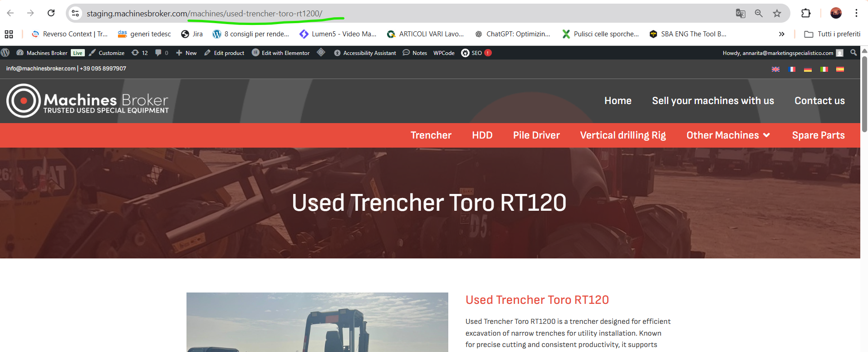Open the WordPress logo menu in admin bar
Image resolution: width=868 pixels, height=352 pixels.
coord(5,53)
